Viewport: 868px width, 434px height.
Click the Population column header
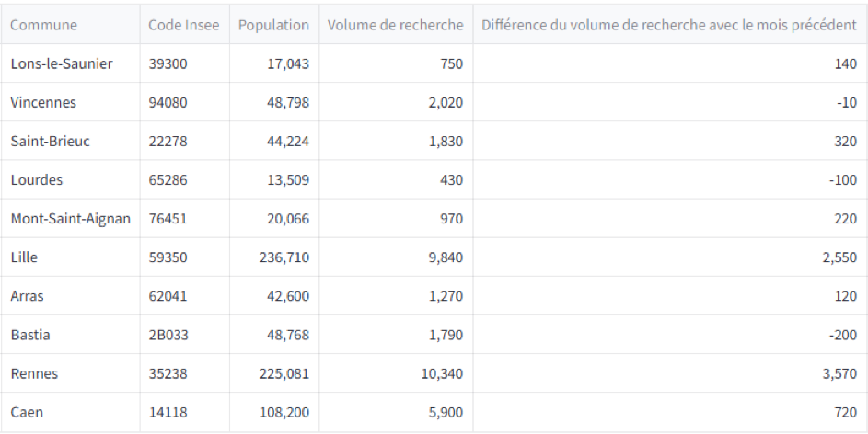click(x=273, y=25)
